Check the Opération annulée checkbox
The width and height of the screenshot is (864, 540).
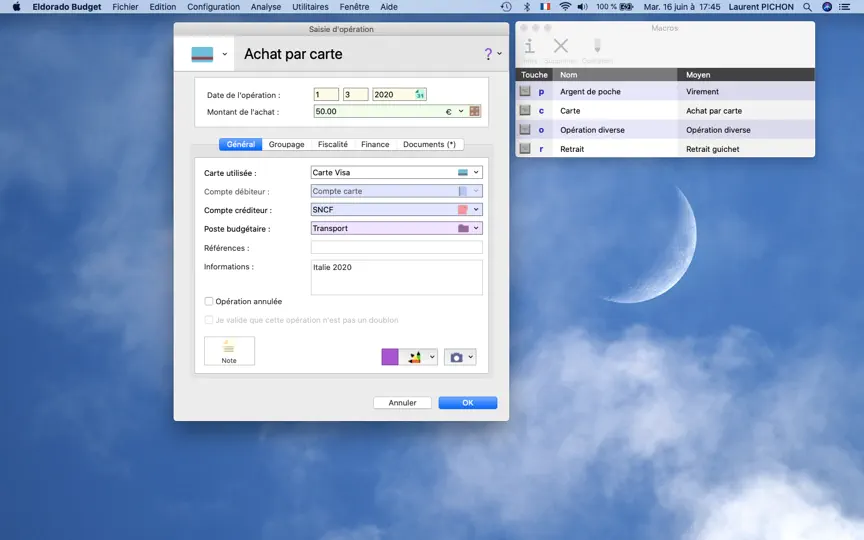coord(209,301)
